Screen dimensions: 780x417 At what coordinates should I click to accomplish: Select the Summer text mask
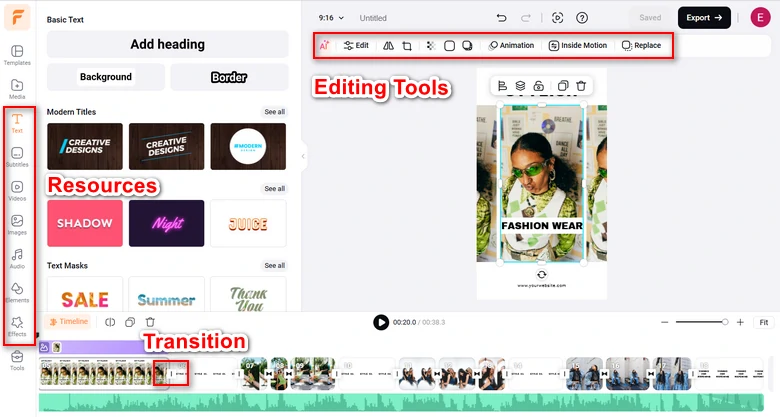click(166, 295)
